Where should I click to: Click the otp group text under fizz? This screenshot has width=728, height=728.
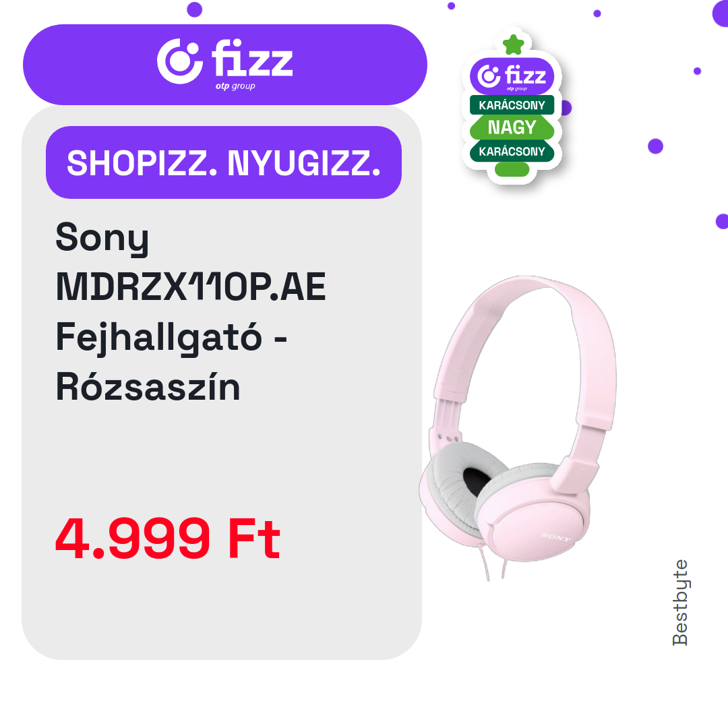pyautogui.click(x=235, y=86)
